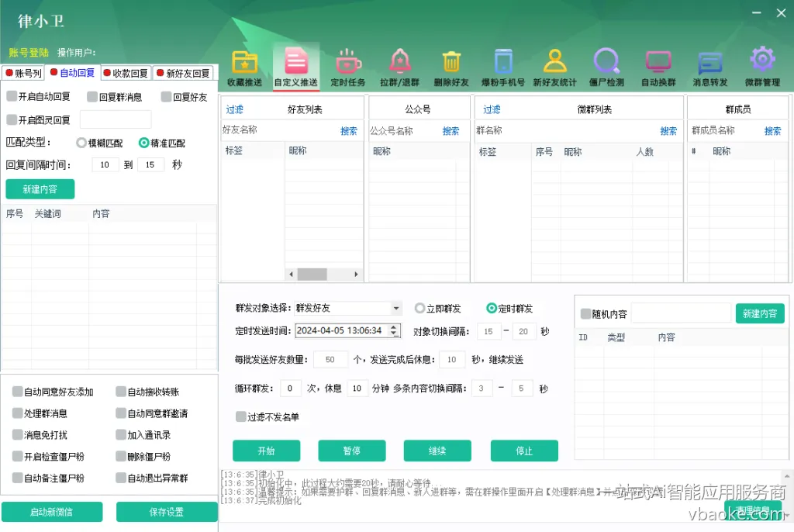Image resolution: width=794 pixels, height=532 pixels.
Task: Click the 启动新微信 button
Action: tap(52, 512)
